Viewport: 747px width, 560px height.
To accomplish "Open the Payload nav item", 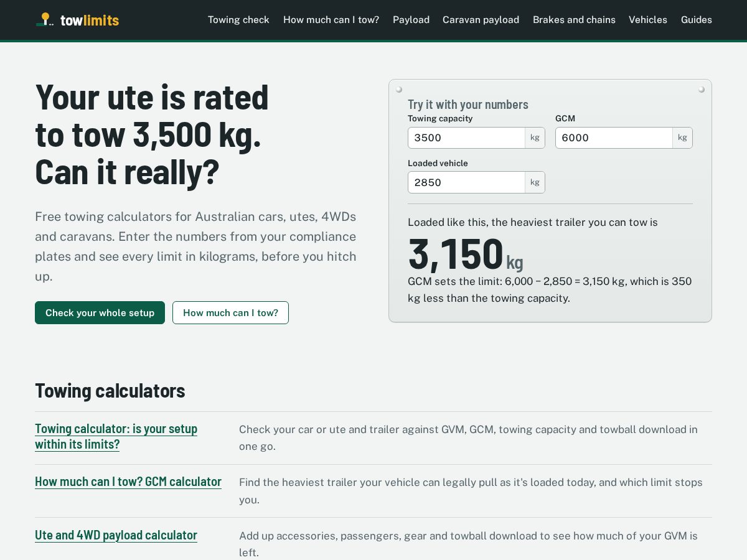I will [411, 20].
